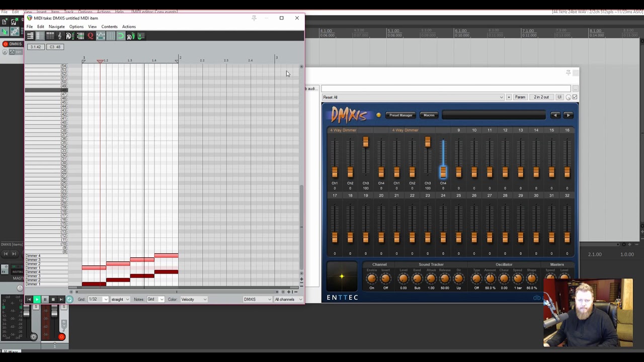The image size is (644, 362).
Task: Toggle the red record arm button in mixer
Action: [x=61, y=337]
